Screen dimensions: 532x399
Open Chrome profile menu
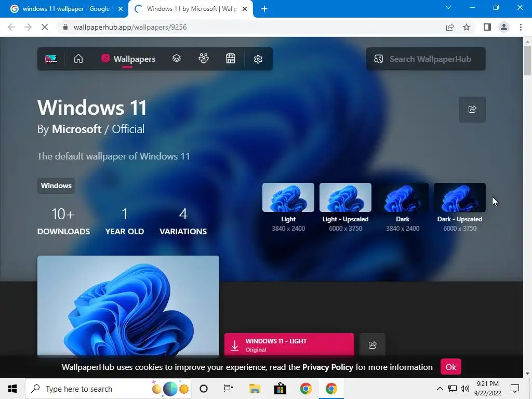(504, 27)
